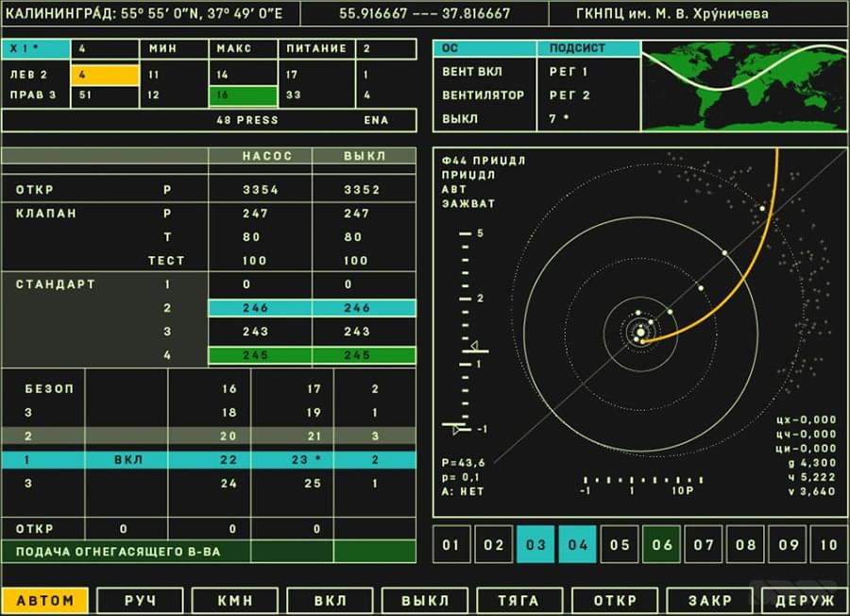
Task: Switch to РУЧ manual mode
Action: pos(138,600)
